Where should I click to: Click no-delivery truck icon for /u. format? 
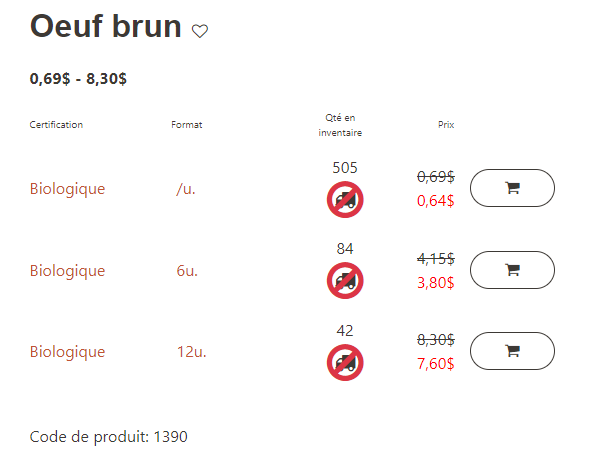click(345, 200)
